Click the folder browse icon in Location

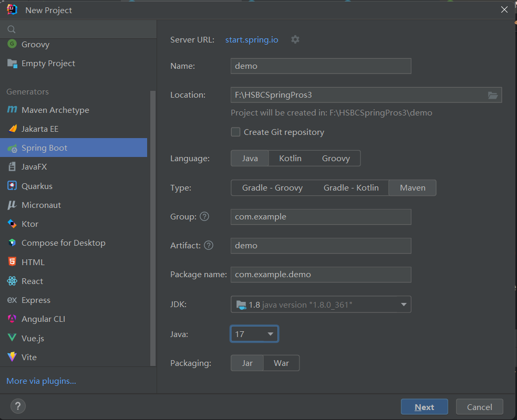tap(492, 95)
